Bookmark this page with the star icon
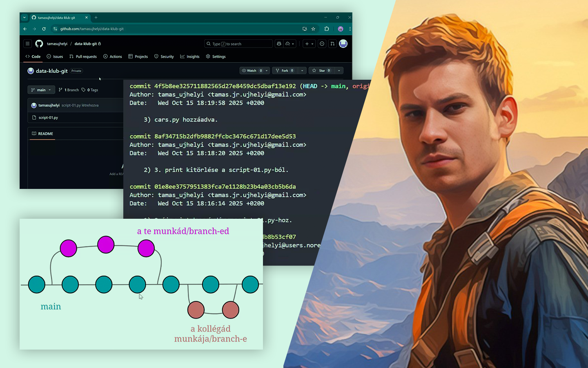588x368 pixels. (x=313, y=29)
